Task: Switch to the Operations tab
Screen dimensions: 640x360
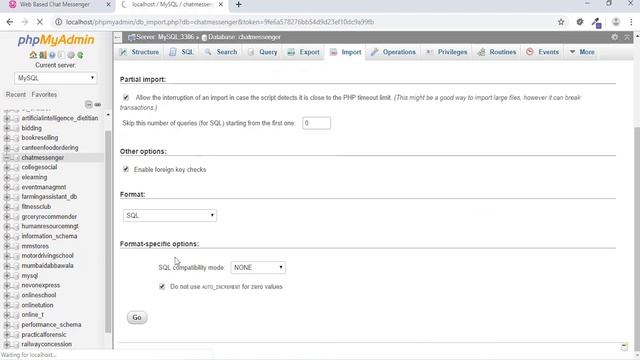Action: [393, 52]
